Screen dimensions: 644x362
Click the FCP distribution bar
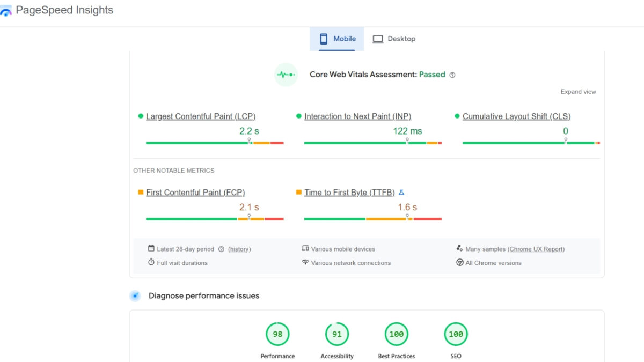pyautogui.click(x=215, y=219)
